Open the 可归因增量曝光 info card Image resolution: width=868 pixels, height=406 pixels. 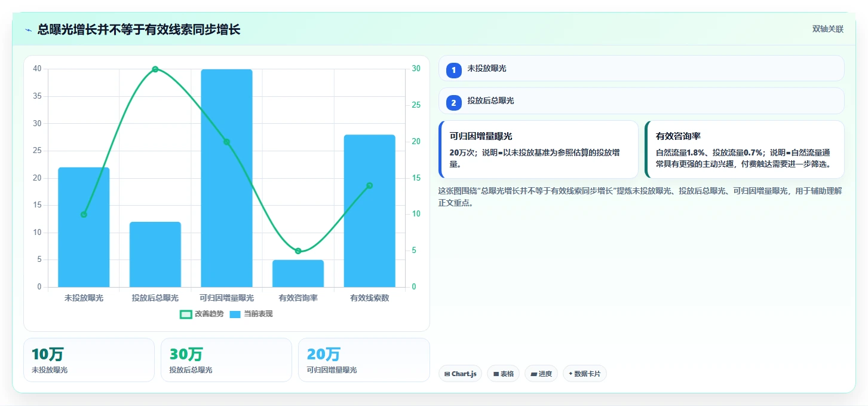click(x=538, y=149)
